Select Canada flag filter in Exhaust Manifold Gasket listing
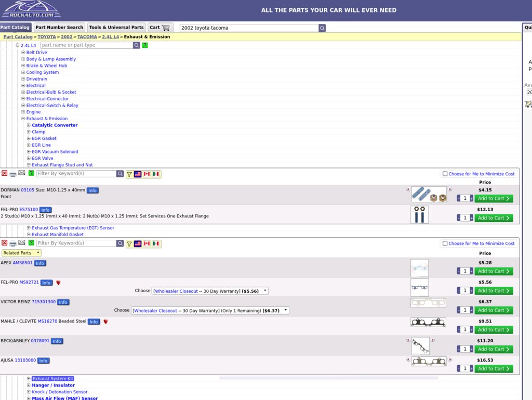Screen dimensions: 532x400 coord(147,244)
